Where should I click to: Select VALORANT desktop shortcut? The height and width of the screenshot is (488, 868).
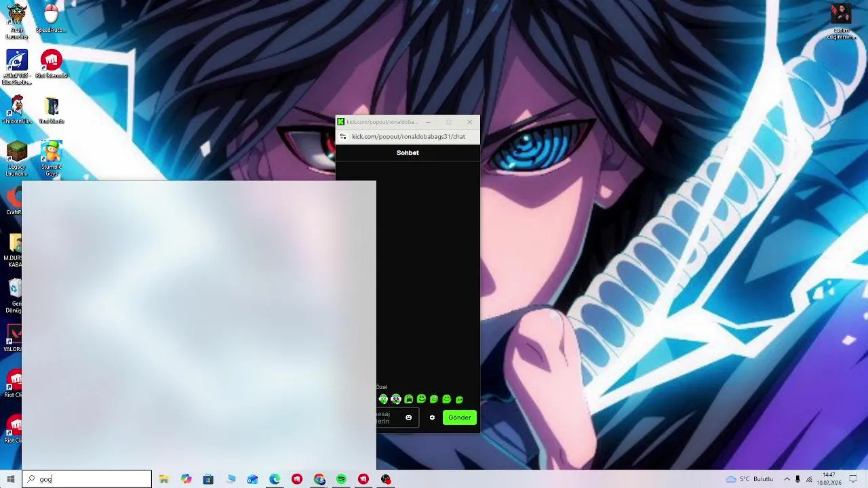[x=13, y=338]
